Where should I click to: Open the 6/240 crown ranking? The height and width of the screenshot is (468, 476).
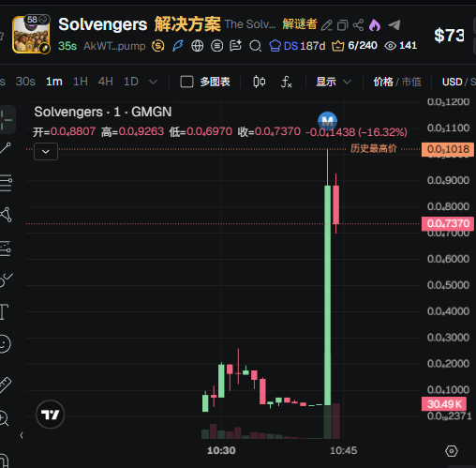(354, 46)
